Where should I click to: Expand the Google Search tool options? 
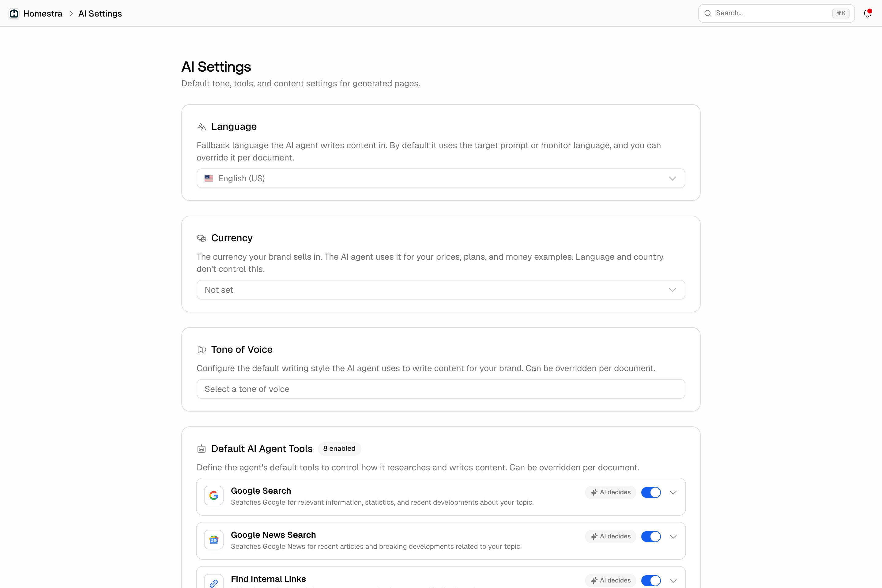(x=673, y=493)
